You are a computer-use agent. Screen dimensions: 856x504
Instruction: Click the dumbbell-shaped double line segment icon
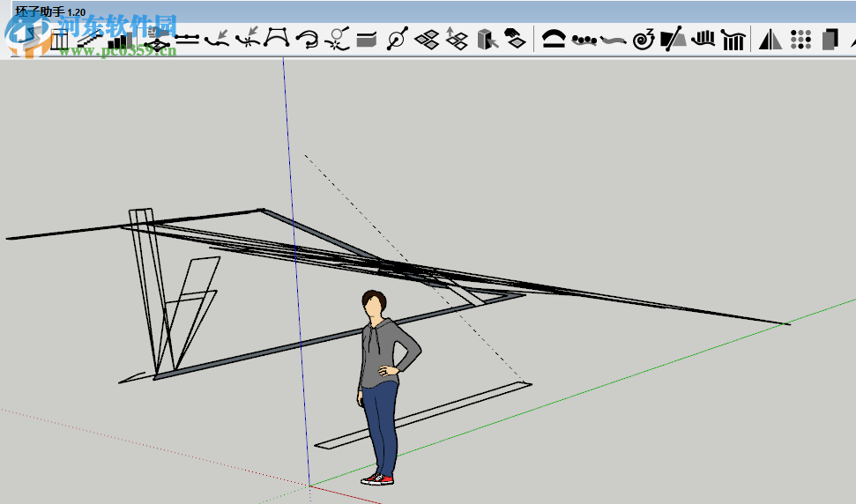tap(187, 39)
